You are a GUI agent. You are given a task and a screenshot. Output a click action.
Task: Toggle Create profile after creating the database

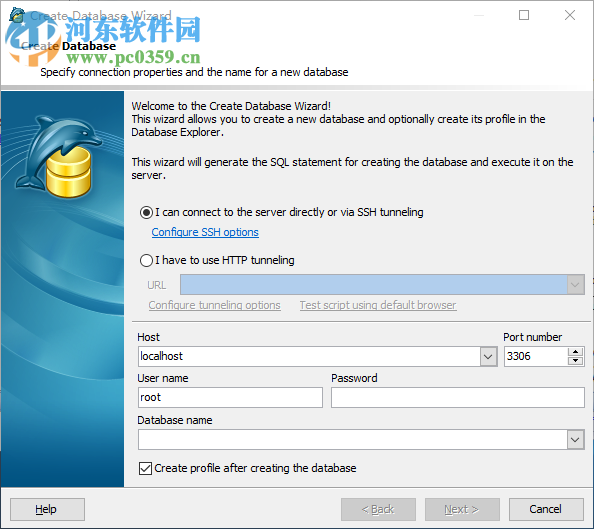145,468
